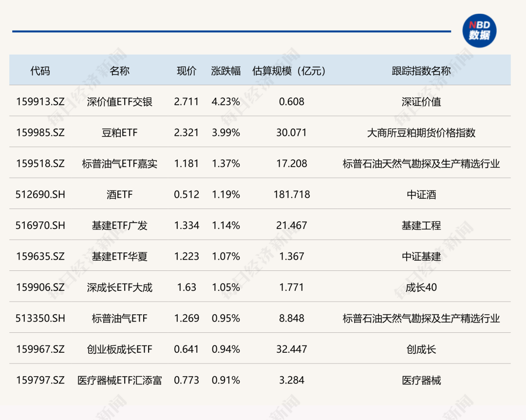
Task: Click the 大商所豆粕期货价格指数 index name
Action: coord(421,133)
